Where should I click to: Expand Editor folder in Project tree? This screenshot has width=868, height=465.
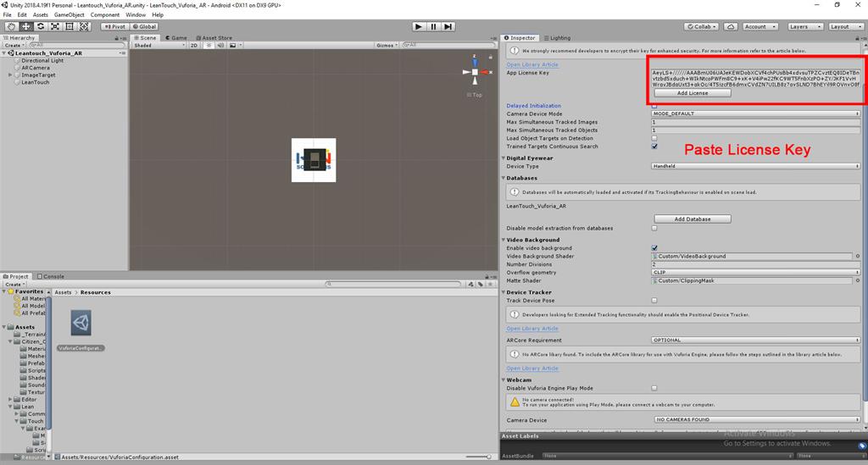[10, 399]
